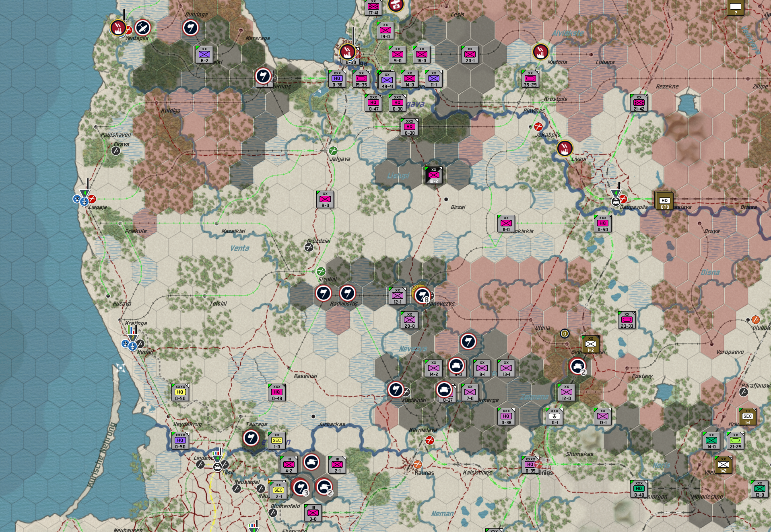771x532 pixels.
Task: Select the 7-0 division near Ukmerge
Action: pos(470,392)
